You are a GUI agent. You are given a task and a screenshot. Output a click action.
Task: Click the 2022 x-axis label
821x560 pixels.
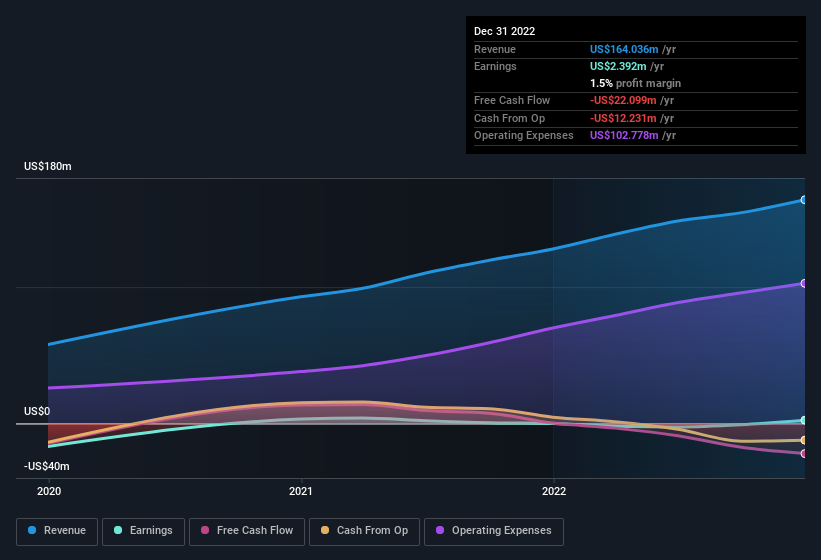(554, 491)
